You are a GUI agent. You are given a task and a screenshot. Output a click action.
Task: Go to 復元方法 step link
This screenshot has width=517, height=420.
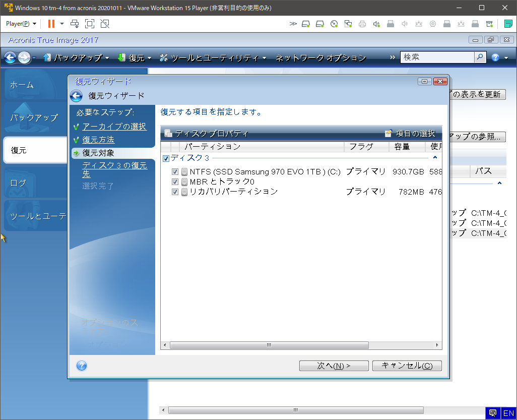point(98,140)
